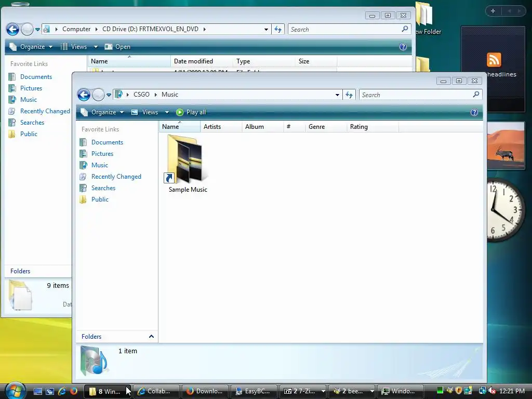532x399 pixels.
Task: Click Open button in CD Drive toolbar
Action: click(x=117, y=47)
